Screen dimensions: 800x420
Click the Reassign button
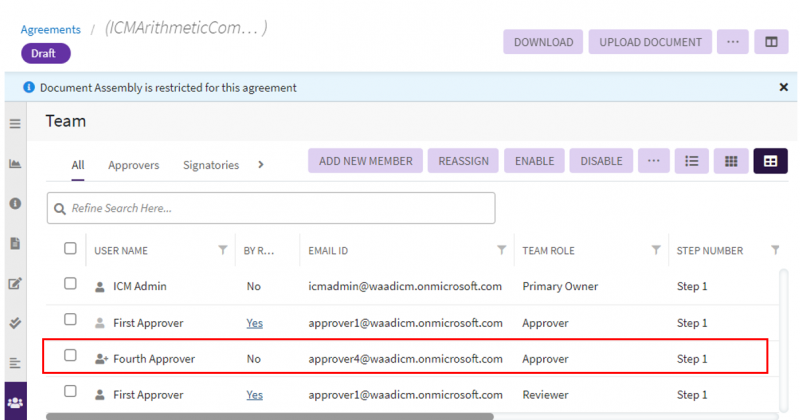click(463, 161)
